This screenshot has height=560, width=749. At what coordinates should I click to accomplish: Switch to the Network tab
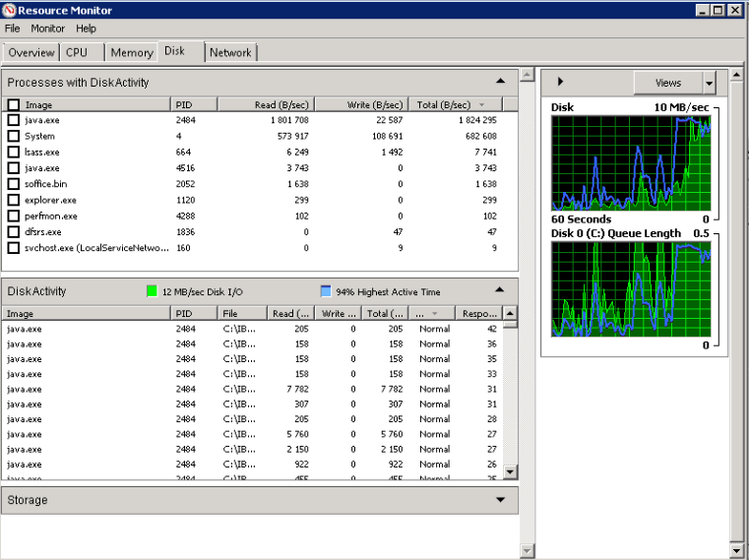click(230, 52)
